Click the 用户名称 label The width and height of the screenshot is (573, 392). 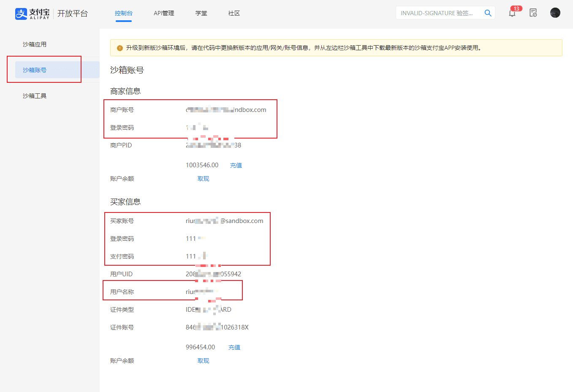click(x=122, y=292)
